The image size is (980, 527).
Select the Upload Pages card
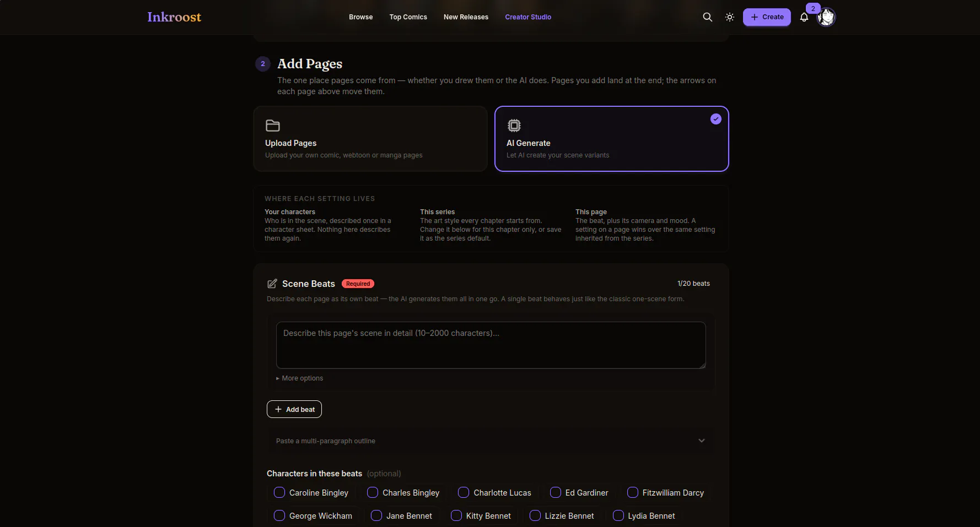point(370,139)
